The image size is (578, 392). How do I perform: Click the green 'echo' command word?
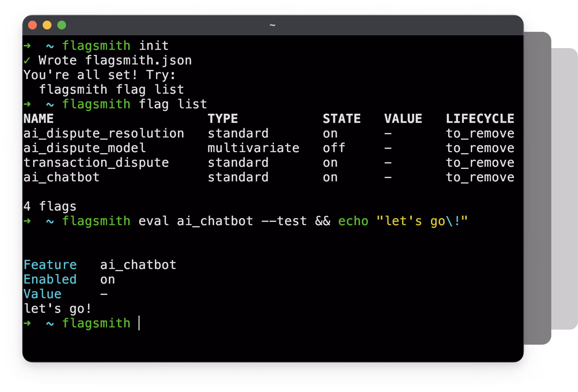click(353, 221)
